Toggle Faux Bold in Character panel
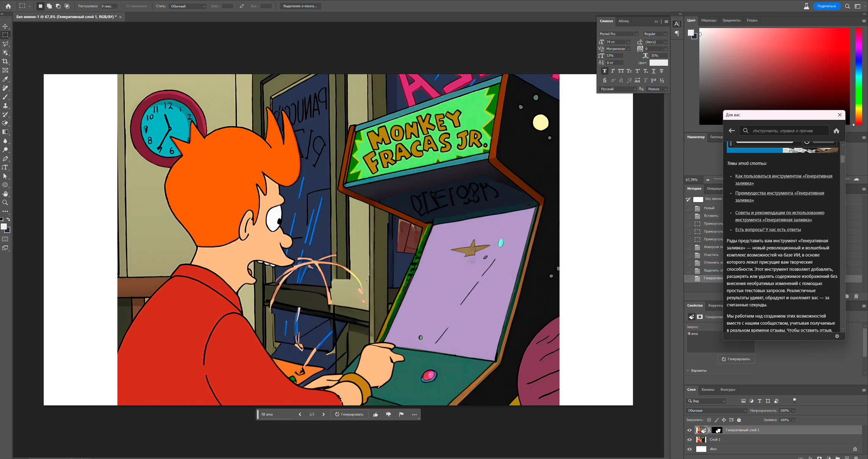The height and width of the screenshot is (459, 868). tap(604, 71)
